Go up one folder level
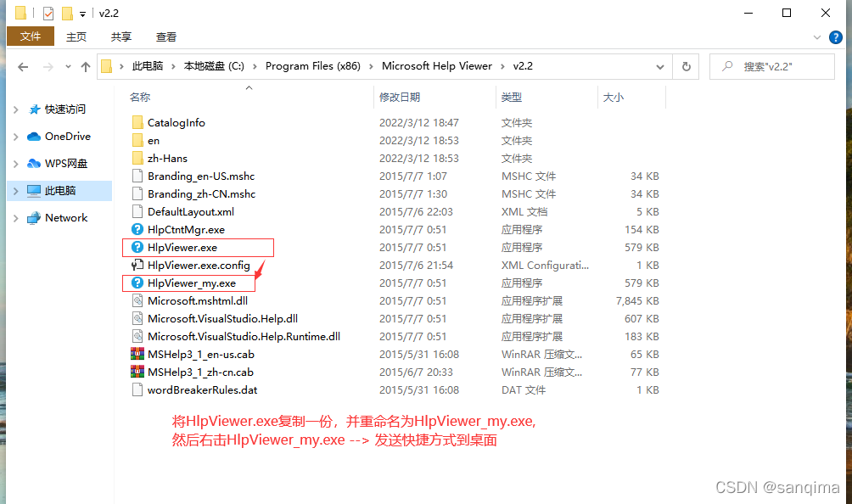Viewport: 852px width, 504px height. (x=86, y=67)
